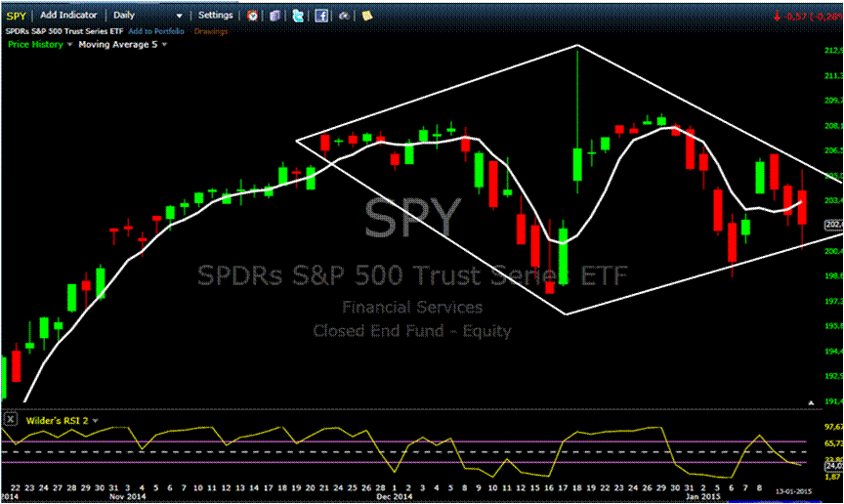The height and width of the screenshot is (504, 844).
Task: Expand the Price History options arrow
Action: click(x=69, y=45)
